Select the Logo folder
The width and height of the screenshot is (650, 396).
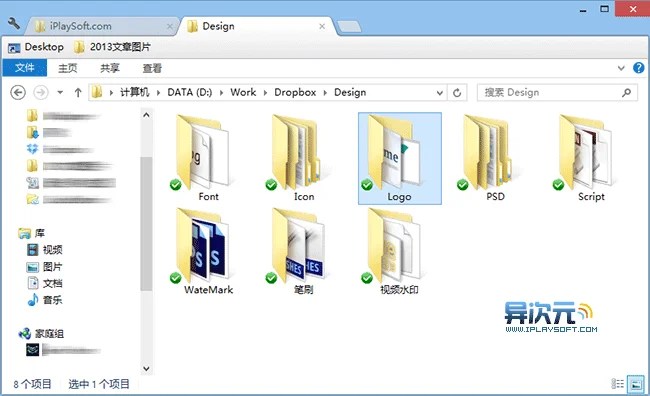click(x=400, y=158)
